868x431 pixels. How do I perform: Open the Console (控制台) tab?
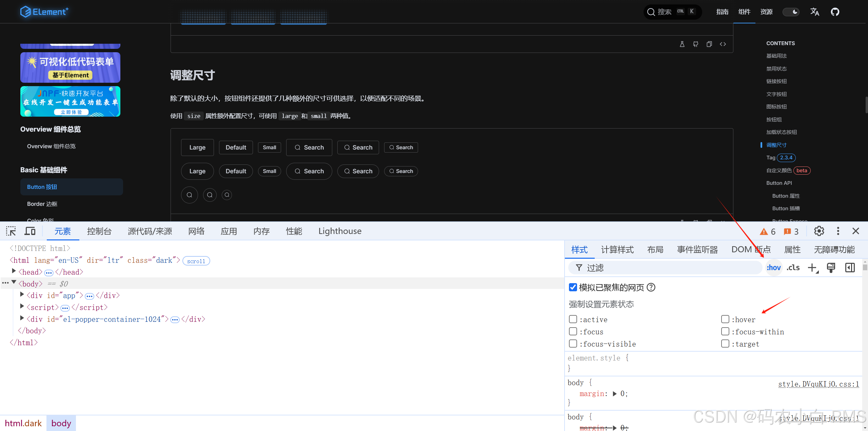[x=99, y=231]
